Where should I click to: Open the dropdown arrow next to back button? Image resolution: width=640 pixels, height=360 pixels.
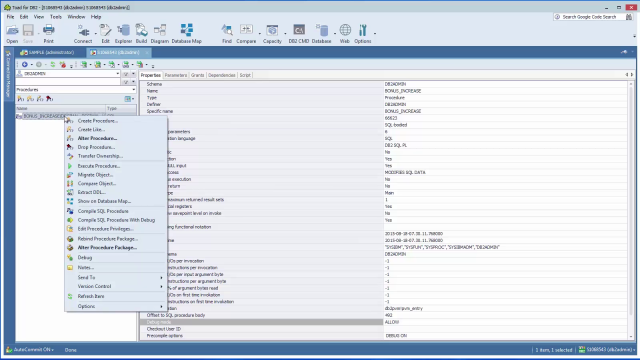pyautogui.click(x=31, y=64)
